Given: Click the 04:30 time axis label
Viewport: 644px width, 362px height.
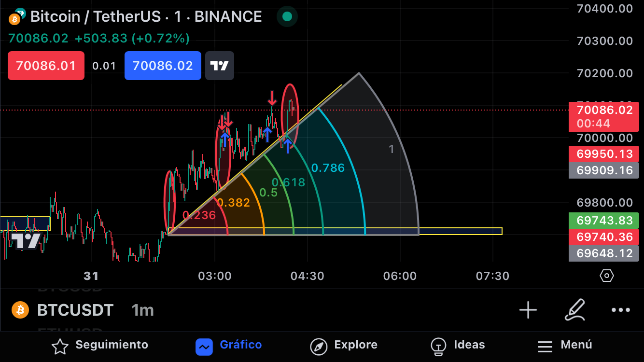Looking at the screenshot, I should click(307, 276).
